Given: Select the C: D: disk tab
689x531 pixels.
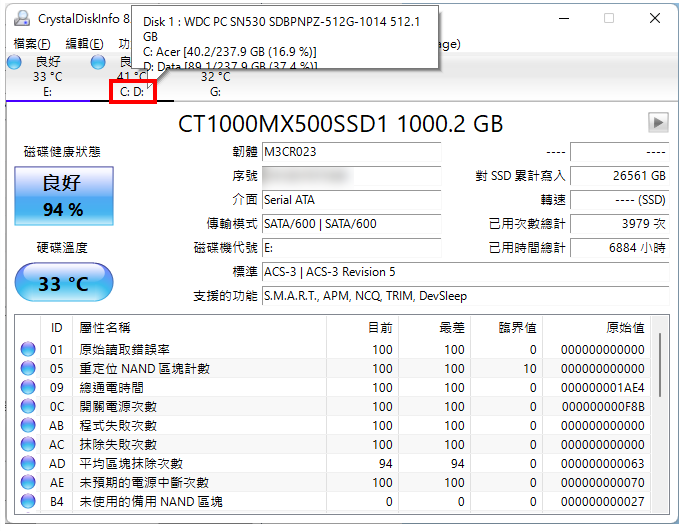Looking at the screenshot, I should [x=132, y=92].
